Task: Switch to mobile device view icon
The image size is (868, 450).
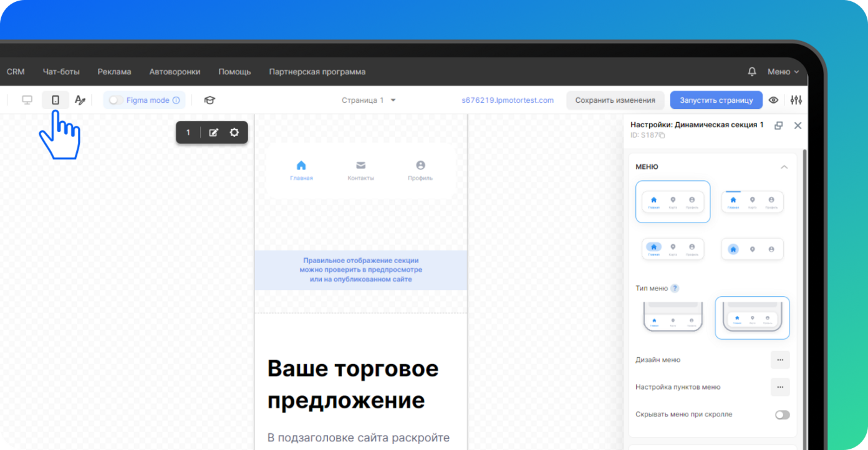Action: pos(55,100)
